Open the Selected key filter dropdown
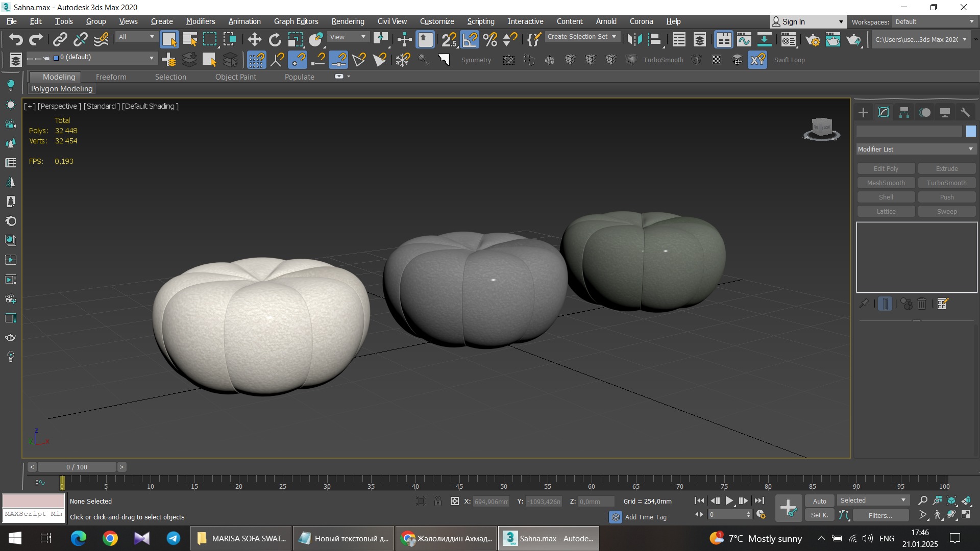The image size is (980, 551). pos(873,500)
